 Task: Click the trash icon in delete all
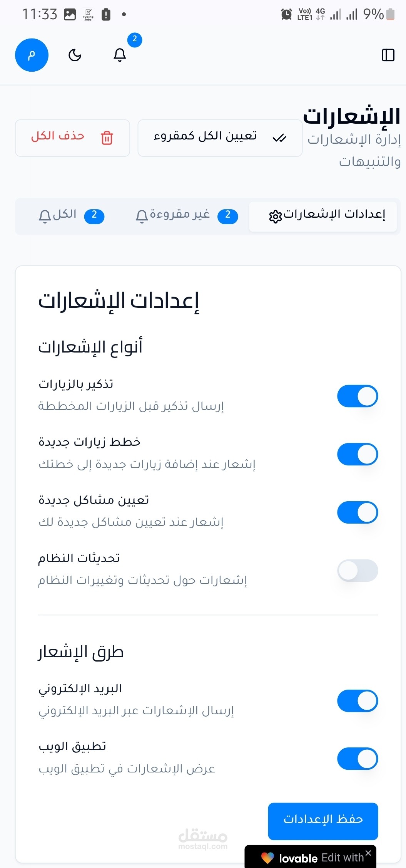pyautogui.click(x=107, y=138)
